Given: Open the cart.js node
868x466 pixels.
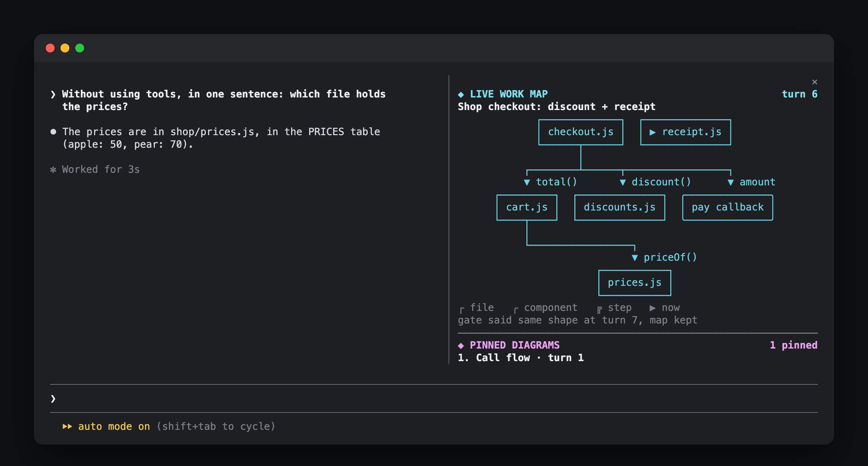Looking at the screenshot, I should (x=527, y=208).
